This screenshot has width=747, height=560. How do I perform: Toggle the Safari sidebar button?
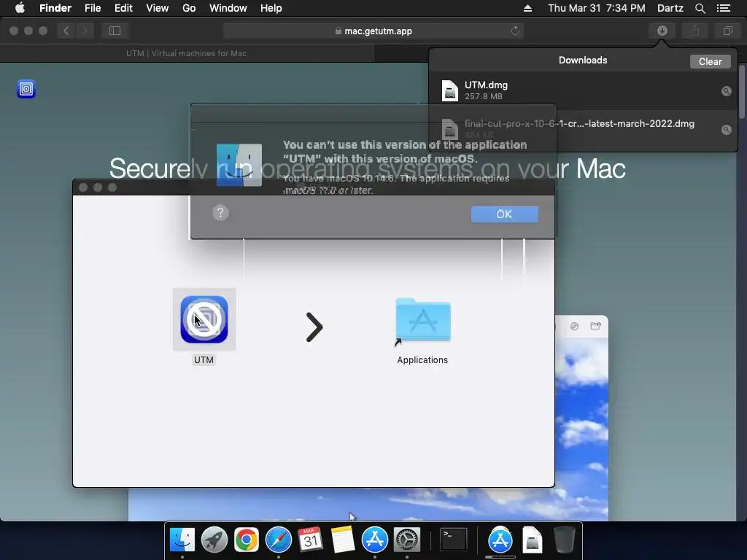(115, 31)
